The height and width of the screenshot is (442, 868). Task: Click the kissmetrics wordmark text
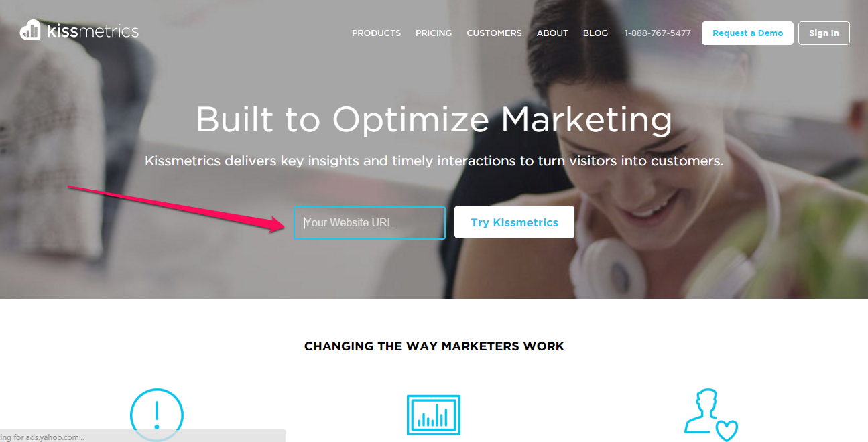(x=92, y=31)
